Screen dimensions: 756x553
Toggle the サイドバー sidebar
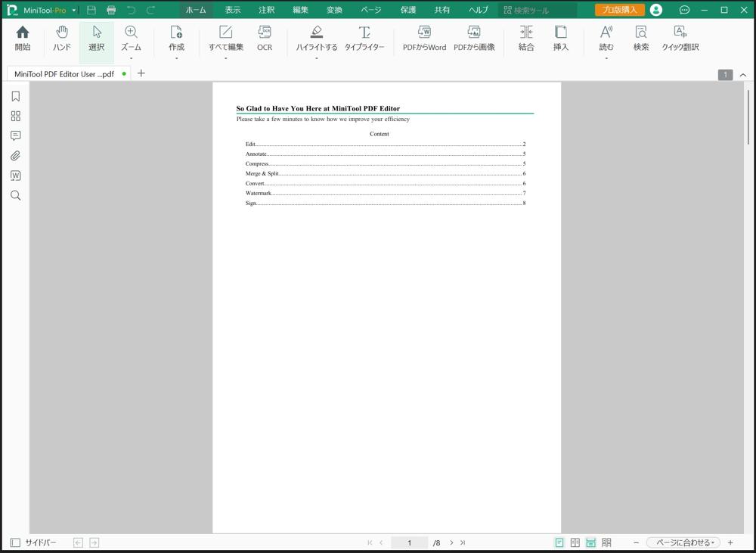click(33, 542)
